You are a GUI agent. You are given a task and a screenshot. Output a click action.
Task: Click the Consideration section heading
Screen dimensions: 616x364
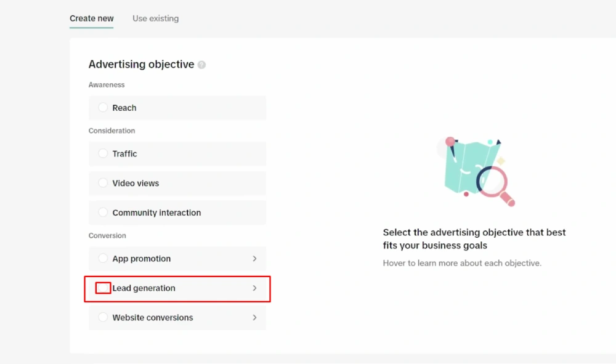[x=111, y=131]
